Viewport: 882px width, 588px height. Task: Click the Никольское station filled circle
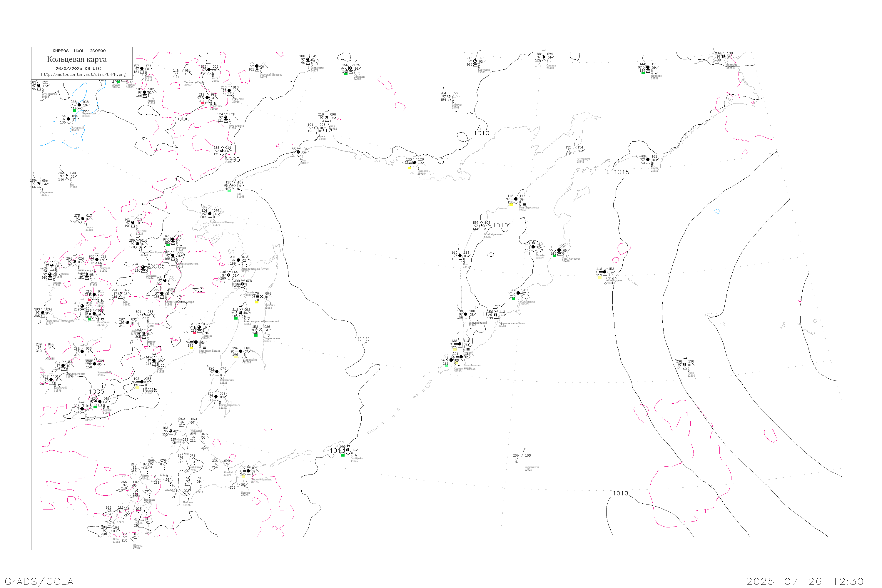point(604,272)
